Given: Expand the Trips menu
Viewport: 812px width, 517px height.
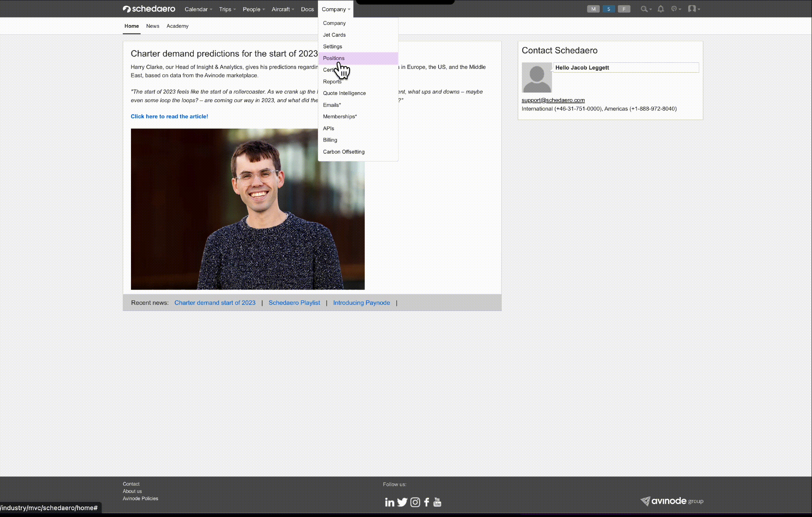Looking at the screenshot, I should coord(227,9).
